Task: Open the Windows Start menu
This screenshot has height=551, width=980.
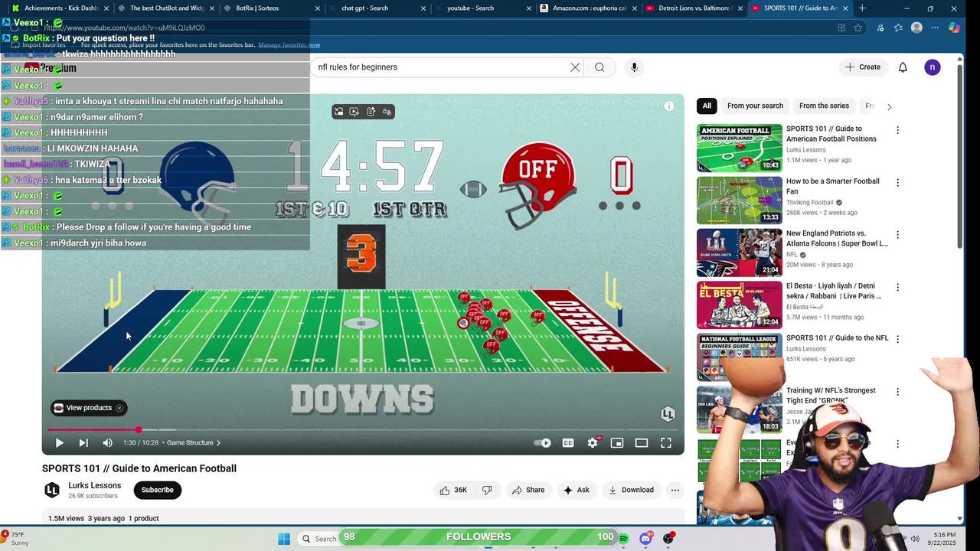Action: click(x=284, y=539)
